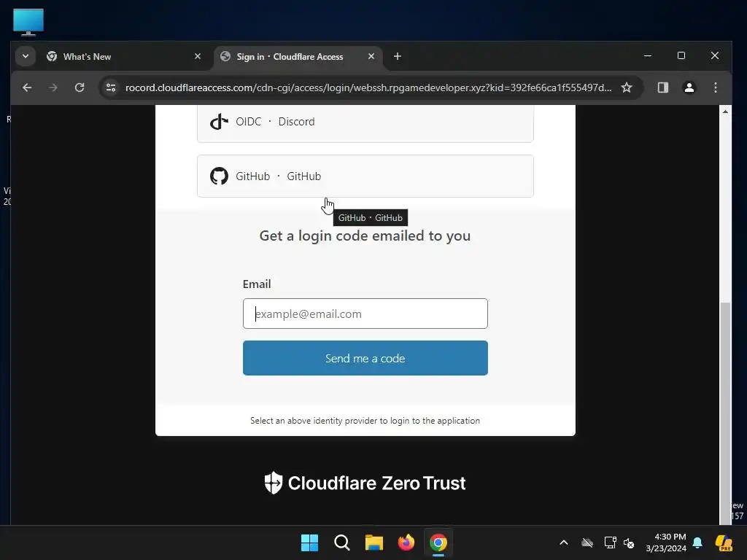Click the Copilot preview icon
Screen dimensions: 747x560
tap(724, 542)
